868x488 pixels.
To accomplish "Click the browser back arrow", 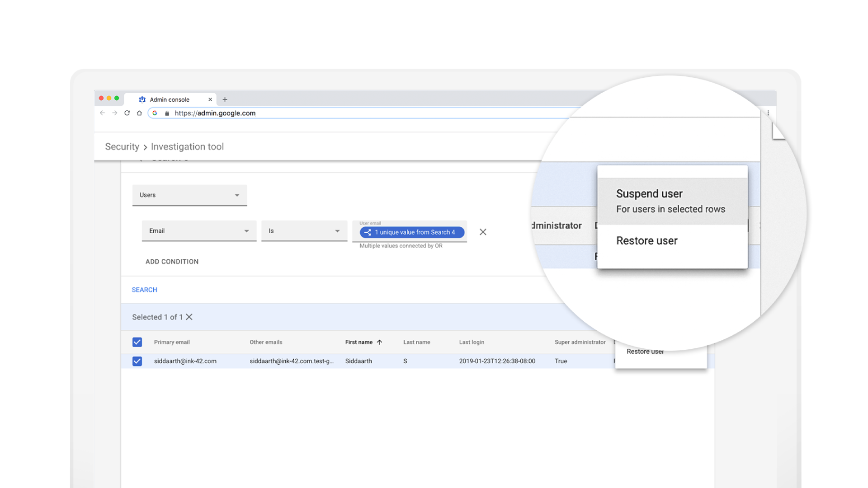I will (102, 113).
